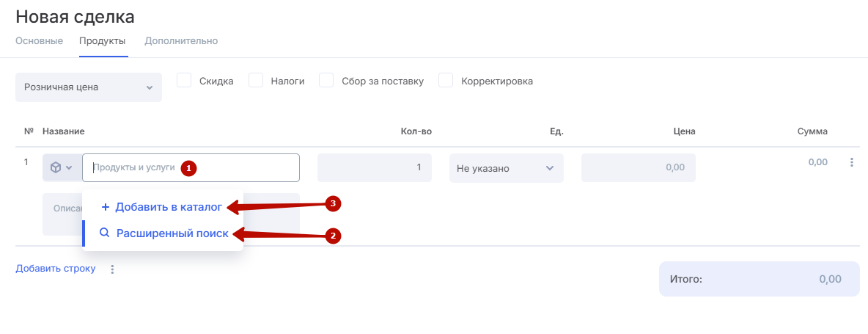Click the plus icon beside Добавить в каталог
The height and width of the screenshot is (334, 868).
pyautogui.click(x=106, y=207)
